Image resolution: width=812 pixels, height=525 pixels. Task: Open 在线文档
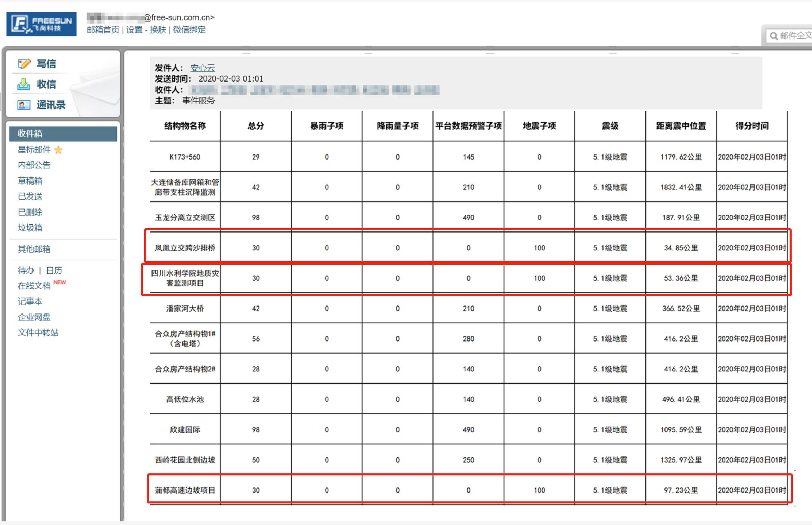click(34, 286)
